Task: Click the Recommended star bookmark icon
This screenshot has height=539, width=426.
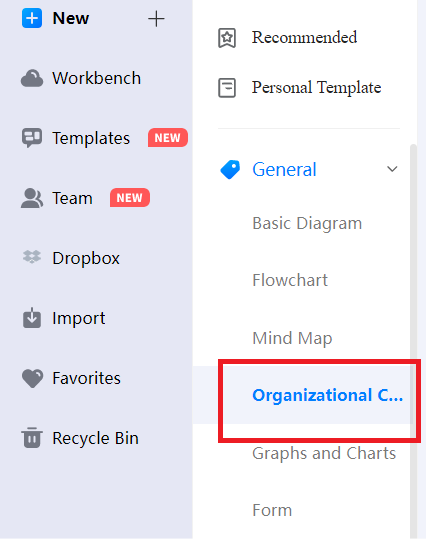Action: 227,37
